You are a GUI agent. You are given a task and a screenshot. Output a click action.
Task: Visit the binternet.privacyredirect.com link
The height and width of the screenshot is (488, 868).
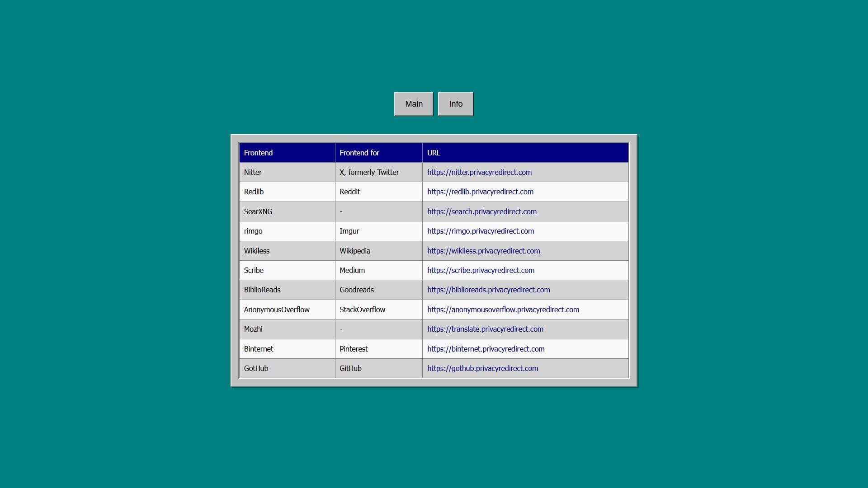(x=486, y=349)
